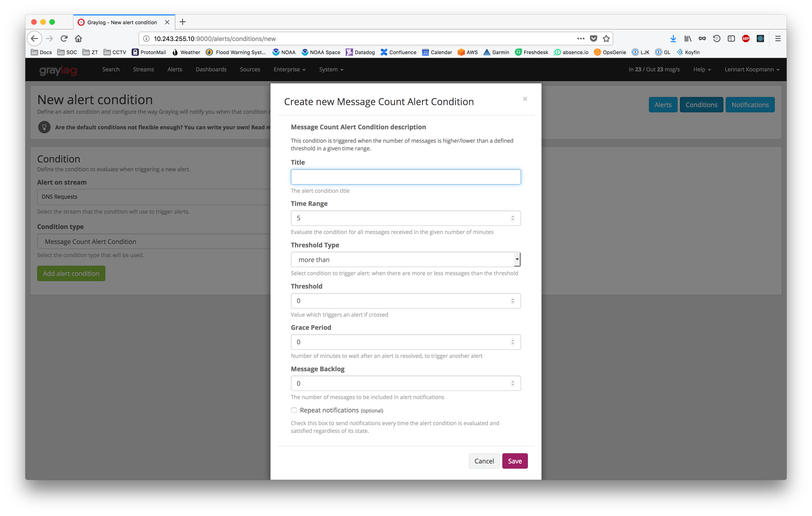Go to Streams in navigation bar

[x=143, y=70]
